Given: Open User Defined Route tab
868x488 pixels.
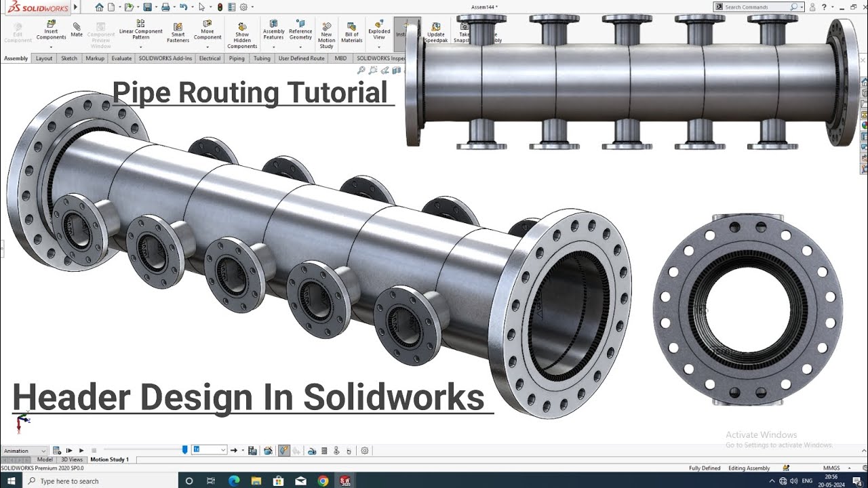Looking at the screenshot, I should pos(301,58).
